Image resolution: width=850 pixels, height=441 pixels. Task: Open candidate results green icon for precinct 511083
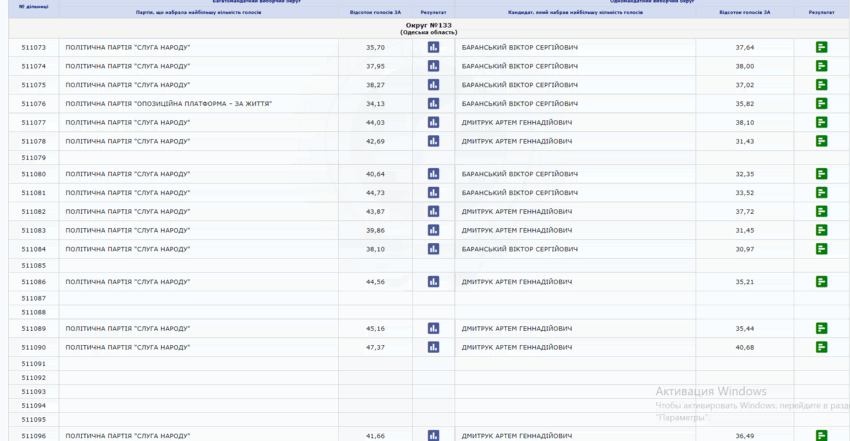[x=821, y=230]
